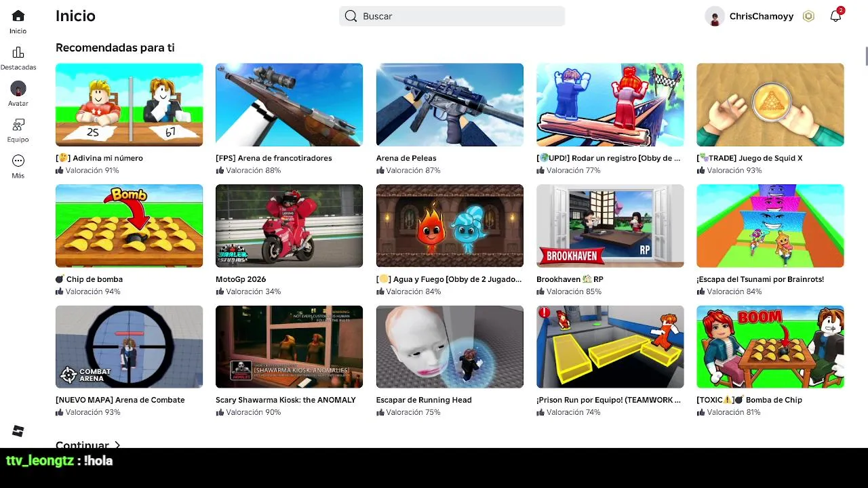Click the page vertical scrollbar thumb

866,56
